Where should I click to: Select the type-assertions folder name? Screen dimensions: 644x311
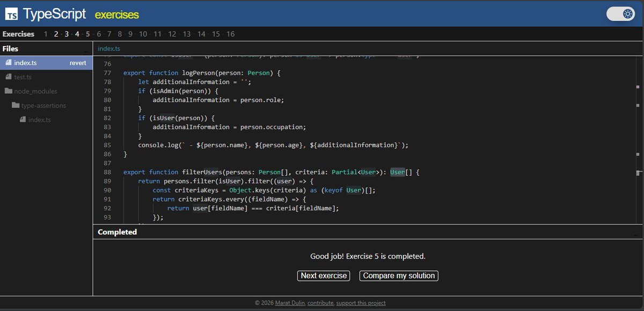44,106
